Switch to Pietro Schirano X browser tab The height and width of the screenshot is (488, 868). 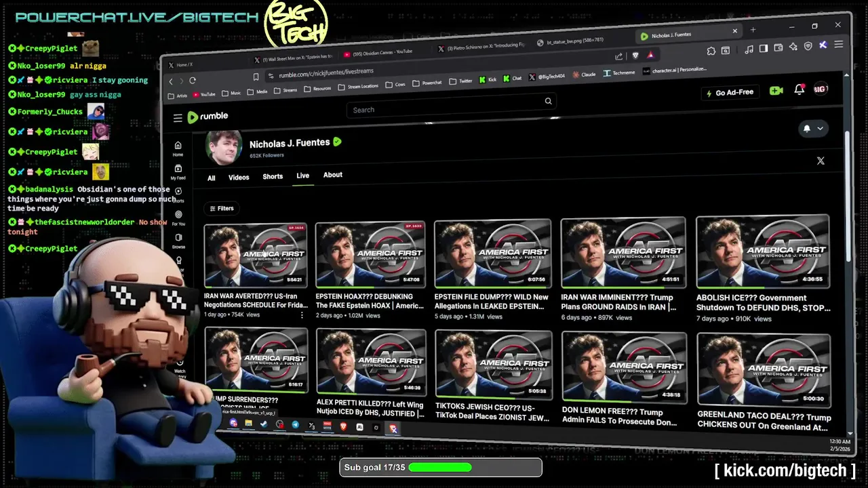(483, 47)
